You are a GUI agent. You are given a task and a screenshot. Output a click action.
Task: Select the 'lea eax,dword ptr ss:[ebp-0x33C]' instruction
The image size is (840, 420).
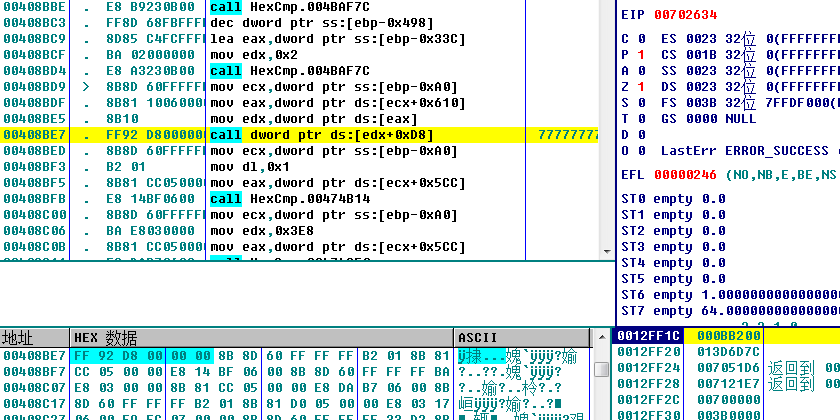(x=338, y=39)
